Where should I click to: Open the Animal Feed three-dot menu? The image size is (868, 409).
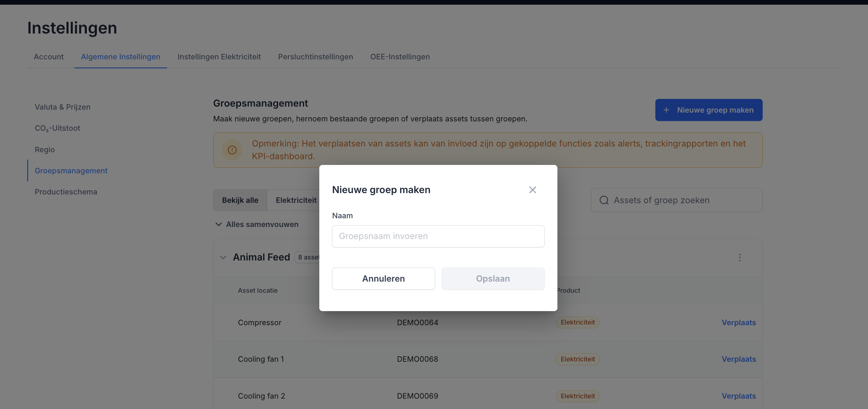740,257
